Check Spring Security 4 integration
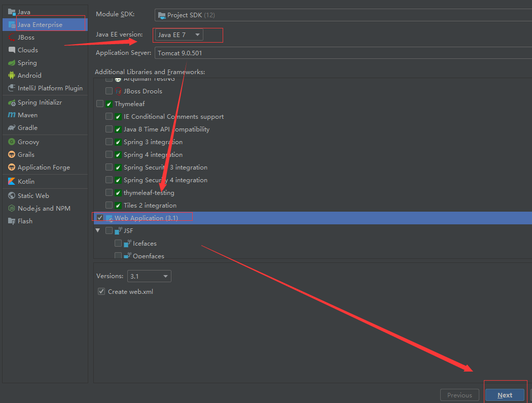532x403 pixels. 109,180
